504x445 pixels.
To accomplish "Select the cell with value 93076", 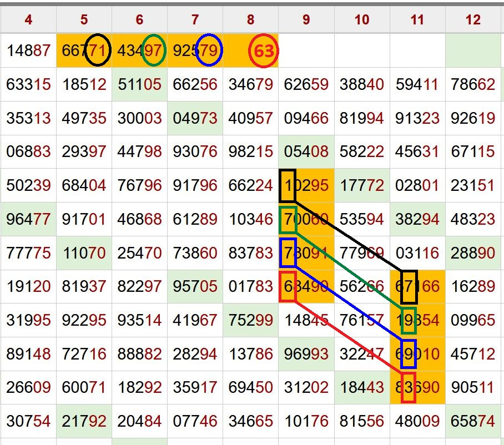I will click(195, 151).
